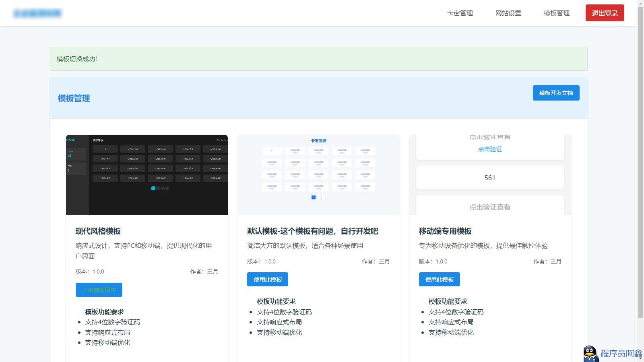This screenshot has width=644, height=362.
Task: Click the 当前使用中 button on 现代风格模板
Action: [99, 290]
